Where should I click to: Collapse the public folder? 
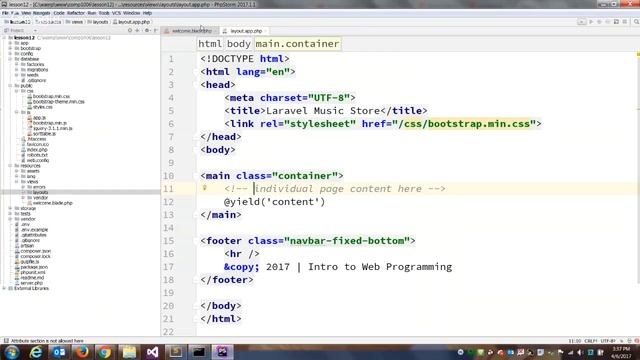pyautogui.click(x=10, y=86)
